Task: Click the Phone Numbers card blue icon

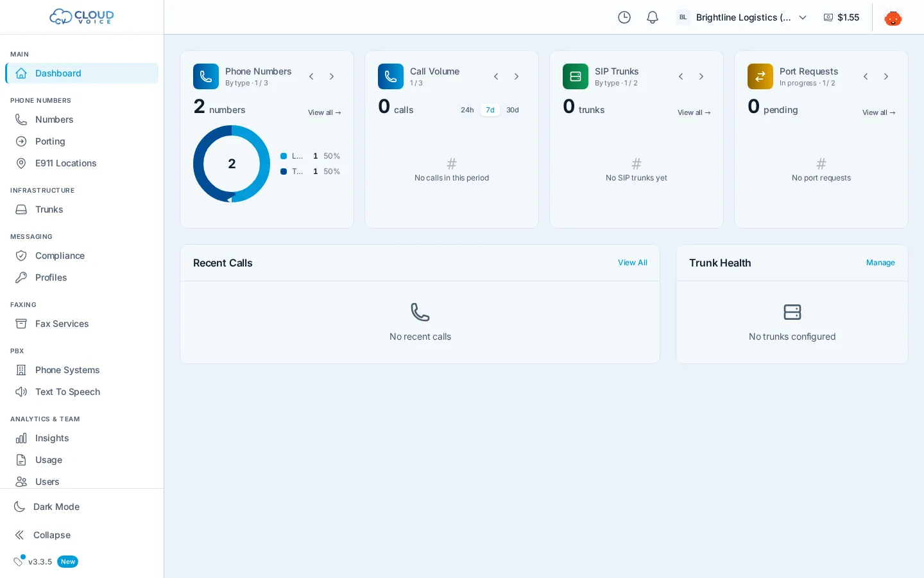Action: click(206, 76)
